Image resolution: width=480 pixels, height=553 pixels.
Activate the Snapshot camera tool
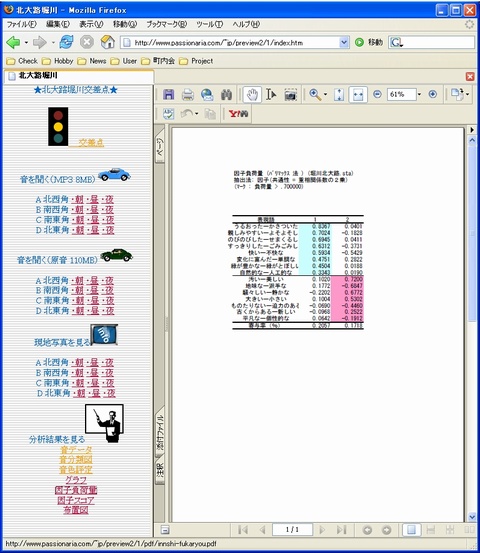[x=290, y=95]
